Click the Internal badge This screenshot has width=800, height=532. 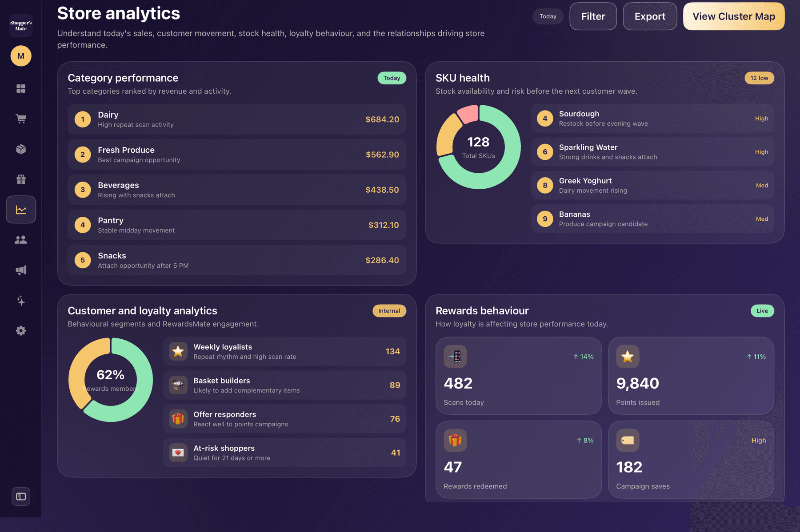click(389, 311)
